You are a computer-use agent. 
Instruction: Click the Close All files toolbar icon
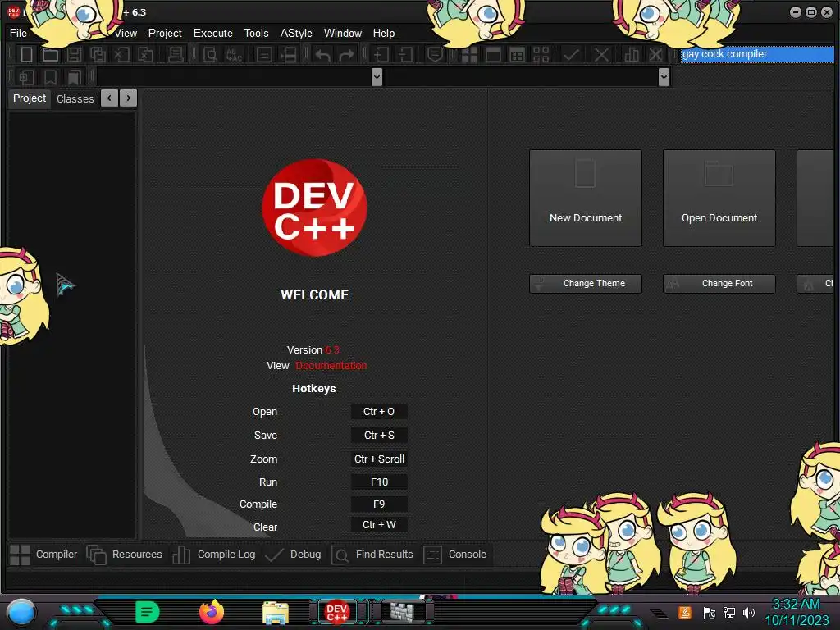[145, 55]
